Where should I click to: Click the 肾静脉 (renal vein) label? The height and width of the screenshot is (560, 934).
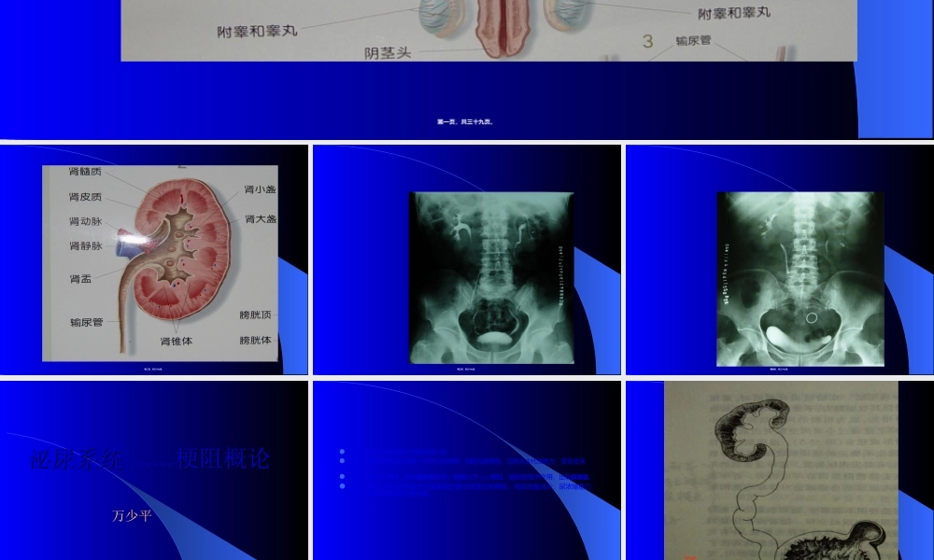(86, 245)
